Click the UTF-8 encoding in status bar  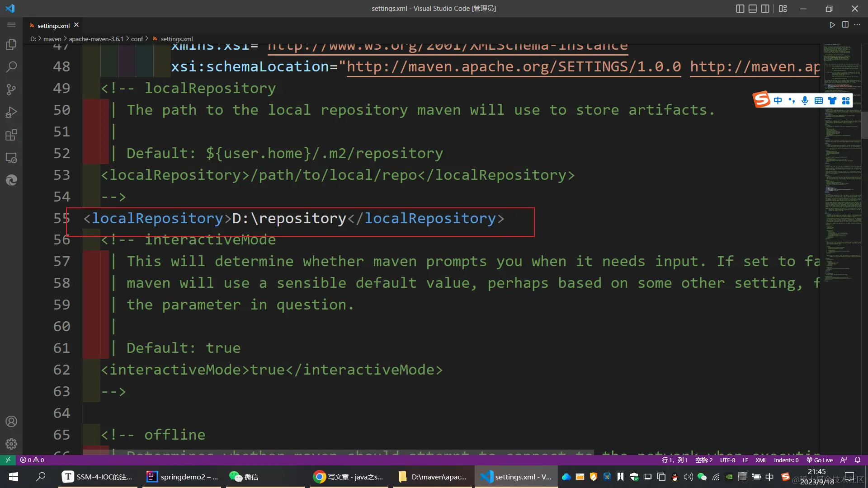tap(727, 460)
